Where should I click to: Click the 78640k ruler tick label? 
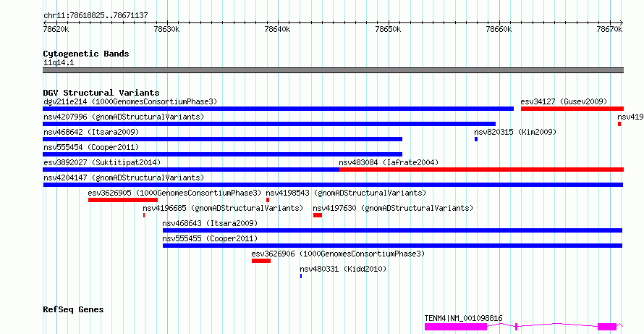(278, 29)
